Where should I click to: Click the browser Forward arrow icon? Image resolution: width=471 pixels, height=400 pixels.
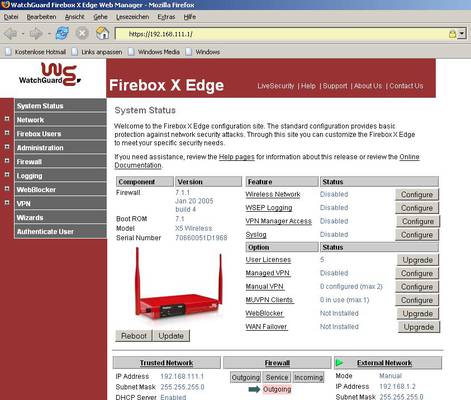pos(36,34)
